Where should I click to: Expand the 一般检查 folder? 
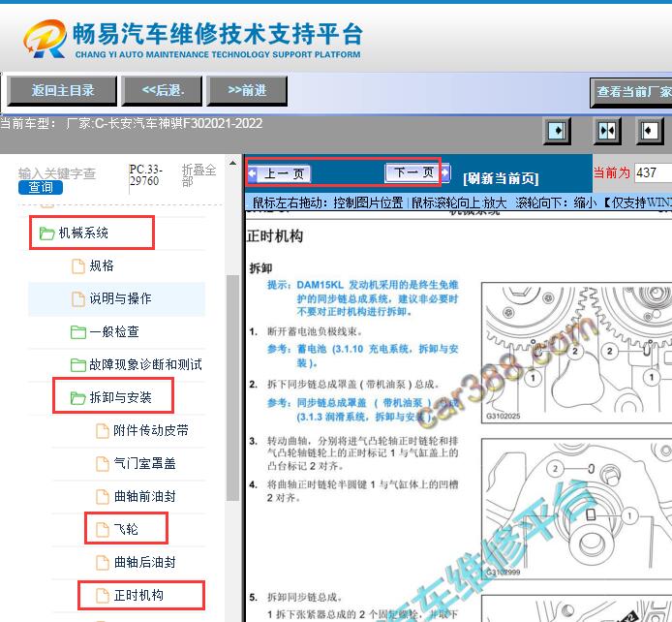(x=114, y=331)
